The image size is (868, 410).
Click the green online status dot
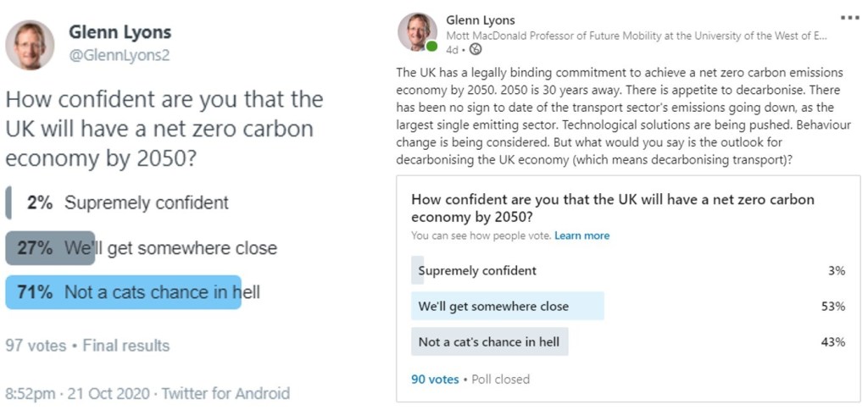[x=432, y=47]
